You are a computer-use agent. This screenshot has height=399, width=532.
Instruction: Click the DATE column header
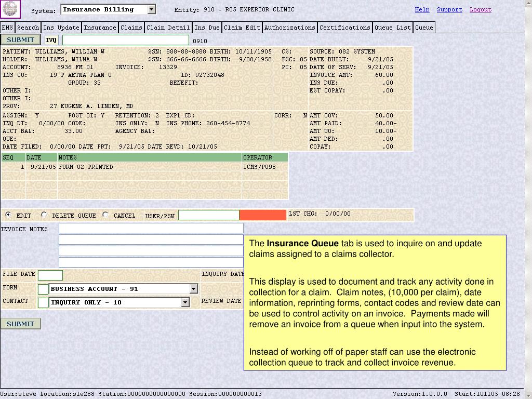pyautogui.click(x=42, y=157)
